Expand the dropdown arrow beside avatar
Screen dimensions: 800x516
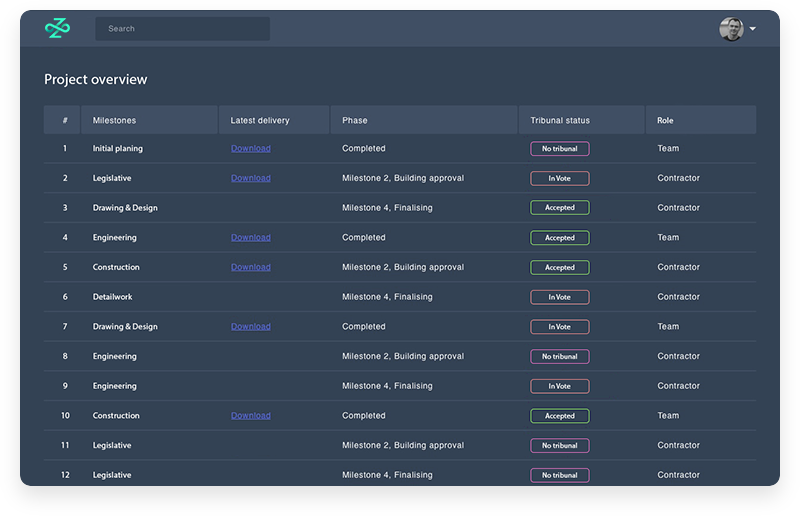(752, 29)
